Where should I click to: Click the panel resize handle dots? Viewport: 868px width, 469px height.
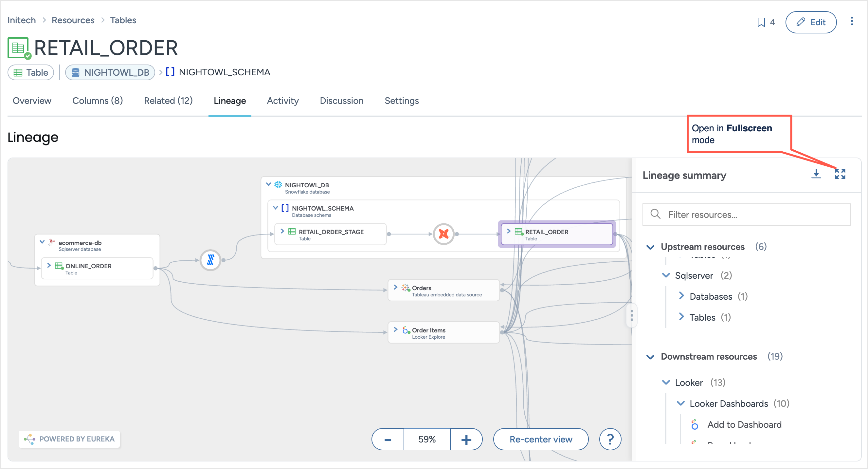632,315
